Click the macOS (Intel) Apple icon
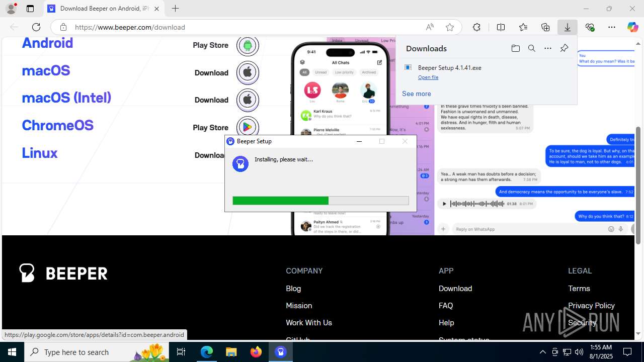Screen dimensions: 644x362 [248, 100]
